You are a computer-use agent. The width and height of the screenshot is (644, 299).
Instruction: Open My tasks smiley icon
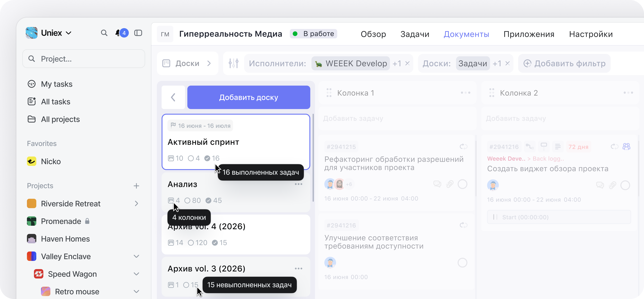coord(31,84)
